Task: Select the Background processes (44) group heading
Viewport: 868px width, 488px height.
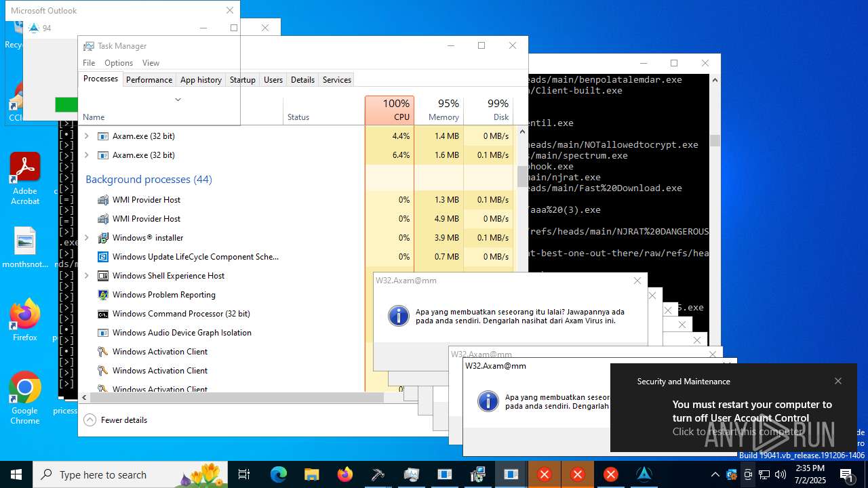Action: tap(149, 180)
